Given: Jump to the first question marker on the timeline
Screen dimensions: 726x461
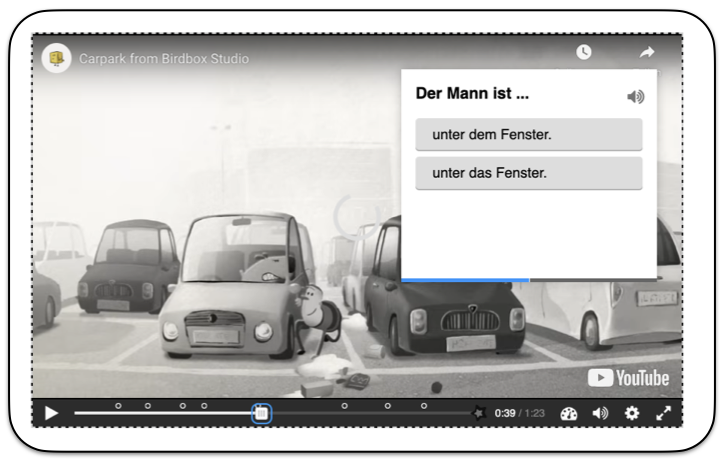Looking at the screenshot, I should point(118,406).
